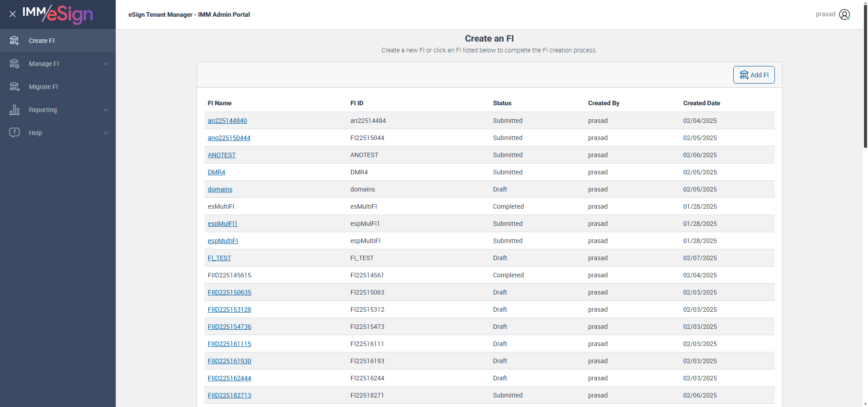Close sidebar using the X icon

[13, 14]
